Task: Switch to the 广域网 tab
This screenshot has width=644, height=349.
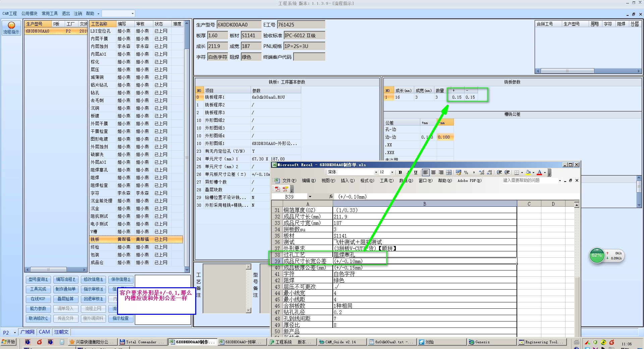Action: click(x=27, y=332)
